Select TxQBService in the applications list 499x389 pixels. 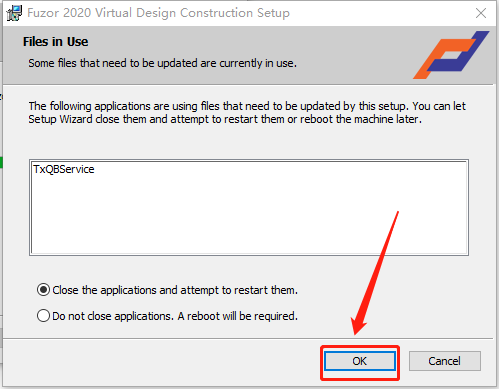(64, 169)
